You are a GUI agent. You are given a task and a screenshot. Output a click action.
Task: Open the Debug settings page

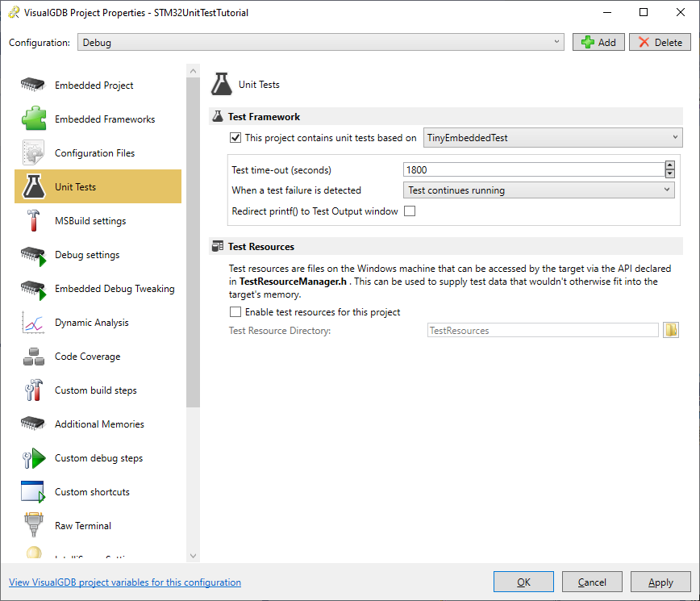click(x=98, y=254)
